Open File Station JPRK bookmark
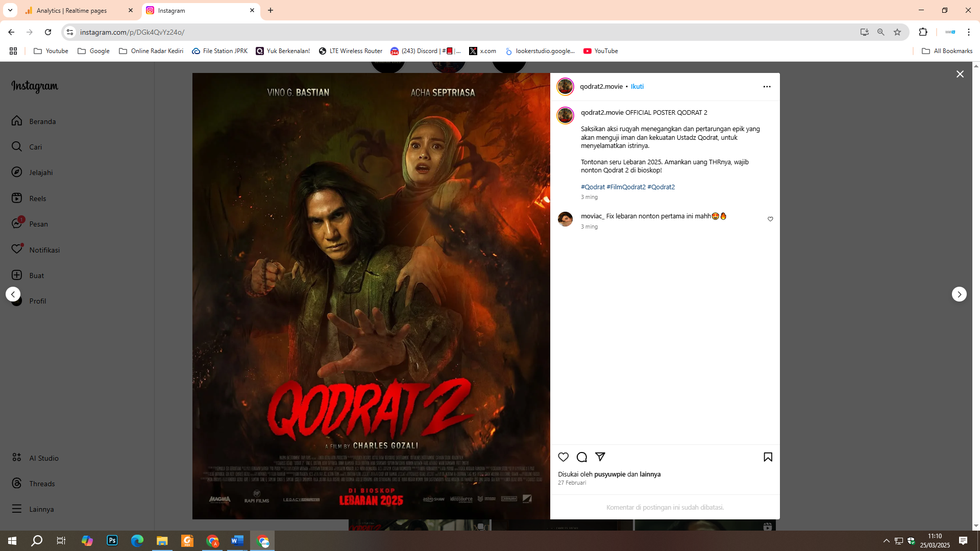 pos(220,51)
